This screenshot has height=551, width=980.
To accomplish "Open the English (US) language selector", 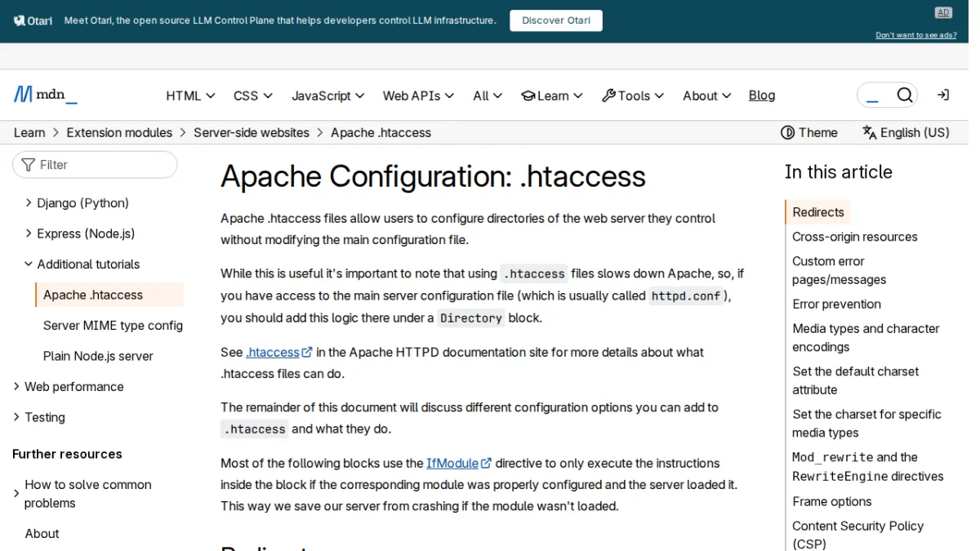I will click(x=906, y=132).
